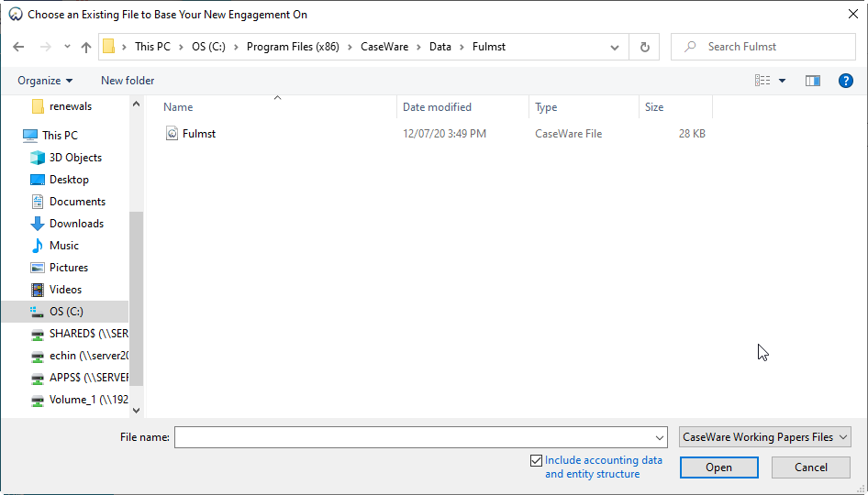Screen dimensions: 868x495
Task: Open Videos folder in sidebar
Action: [56, 290]
